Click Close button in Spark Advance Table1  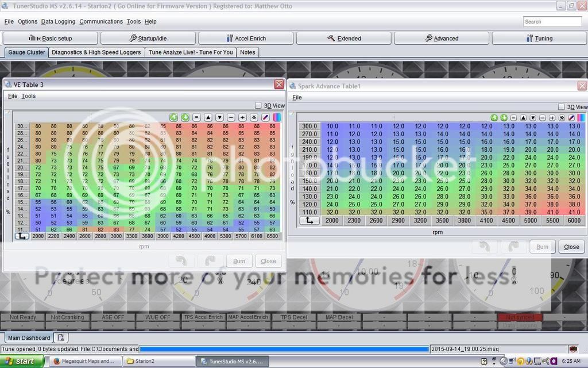[571, 247]
